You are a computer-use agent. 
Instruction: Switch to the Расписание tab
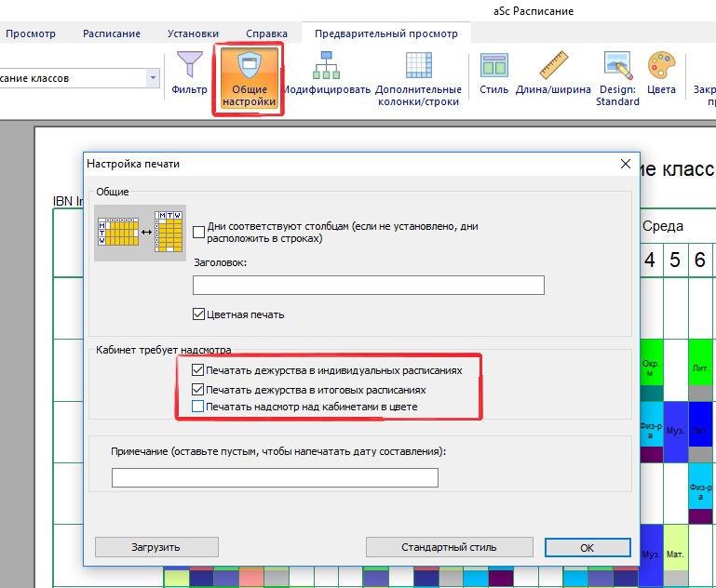[112, 33]
